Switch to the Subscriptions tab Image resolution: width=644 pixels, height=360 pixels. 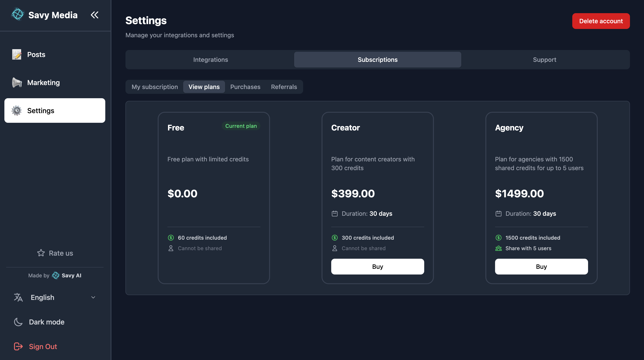click(377, 59)
